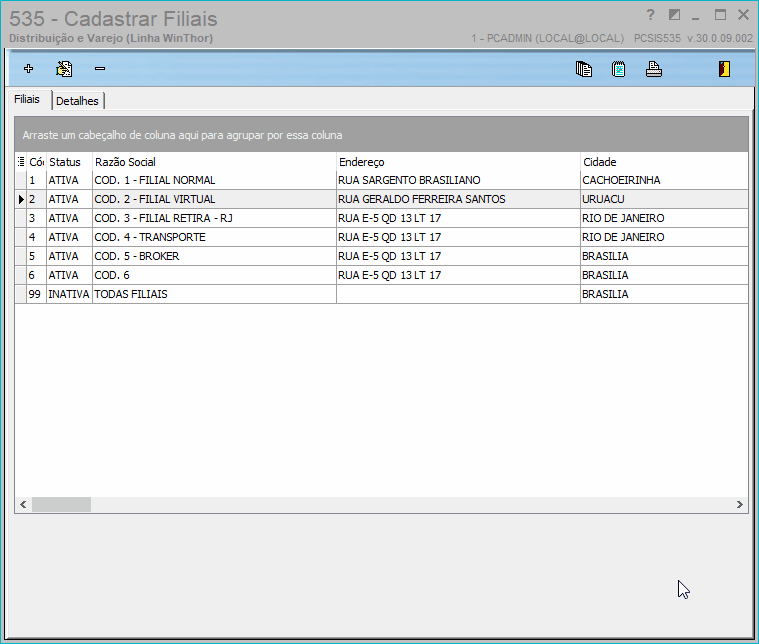This screenshot has height=644, width=759.
Task: Click the group-by-column drop area
Action: click(x=381, y=135)
